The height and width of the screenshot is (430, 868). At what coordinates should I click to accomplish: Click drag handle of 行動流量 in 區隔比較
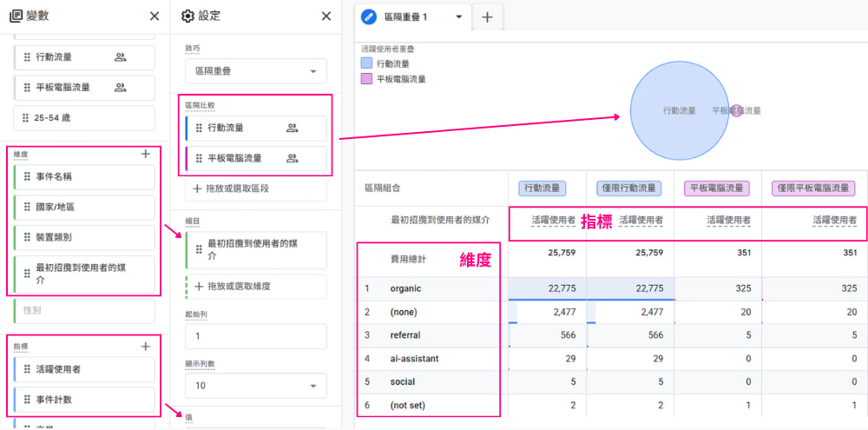pyautogui.click(x=199, y=128)
